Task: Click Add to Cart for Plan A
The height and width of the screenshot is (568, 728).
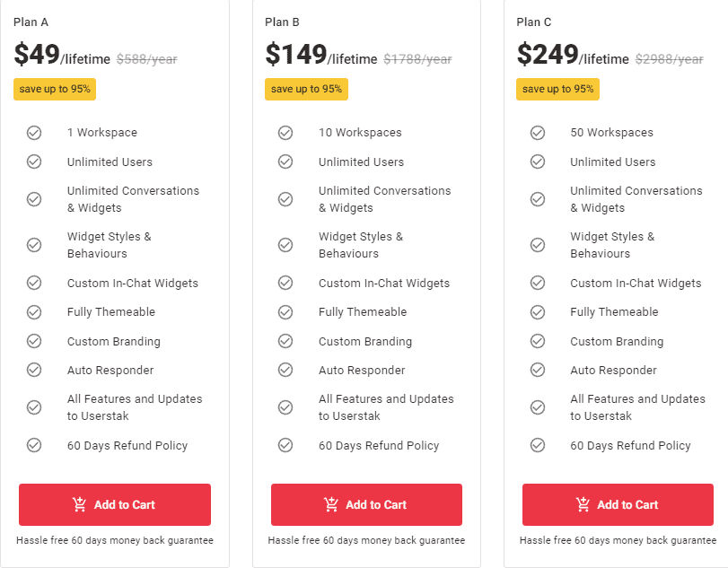Action: click(x=114, y=504)
